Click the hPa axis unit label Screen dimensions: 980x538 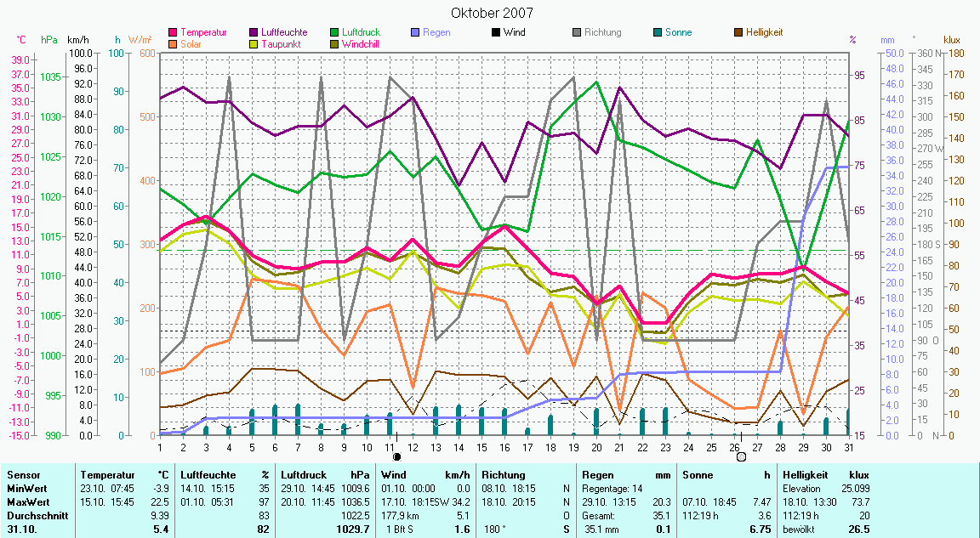[48, 40]
